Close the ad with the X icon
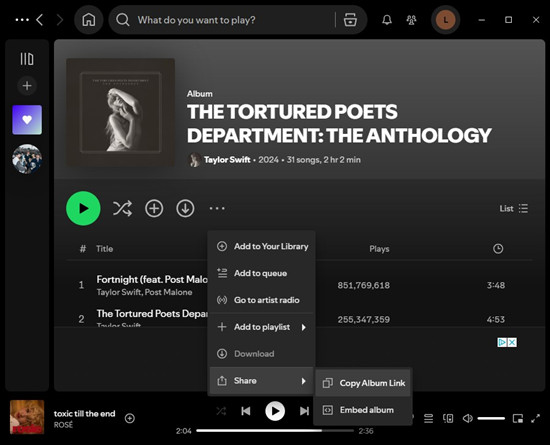 [512, 342]
